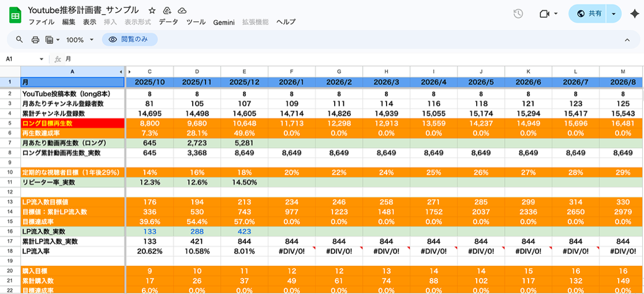The width and height of the screenshot is (644, 294).
Task: Open the データ menu
Action: pyautogui.click(x=169, y=22)
